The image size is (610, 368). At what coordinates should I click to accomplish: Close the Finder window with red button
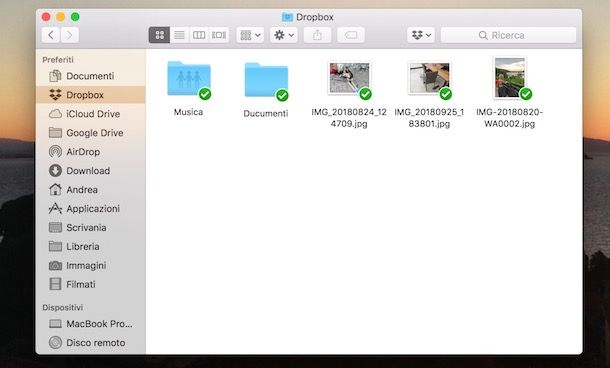(x=46, y=17)
